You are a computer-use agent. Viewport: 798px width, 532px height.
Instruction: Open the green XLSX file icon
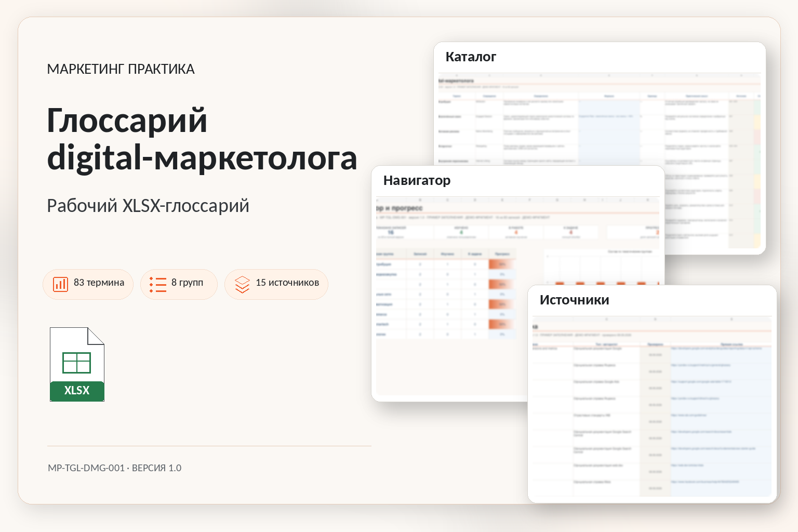[77, 364]
